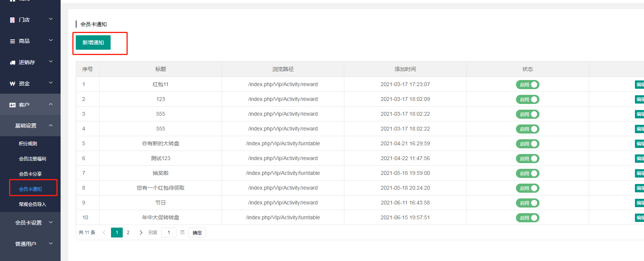Screen dimensions: 644x261
Task: Click title cell 年中大促转转盘
Action: [161, 217]
